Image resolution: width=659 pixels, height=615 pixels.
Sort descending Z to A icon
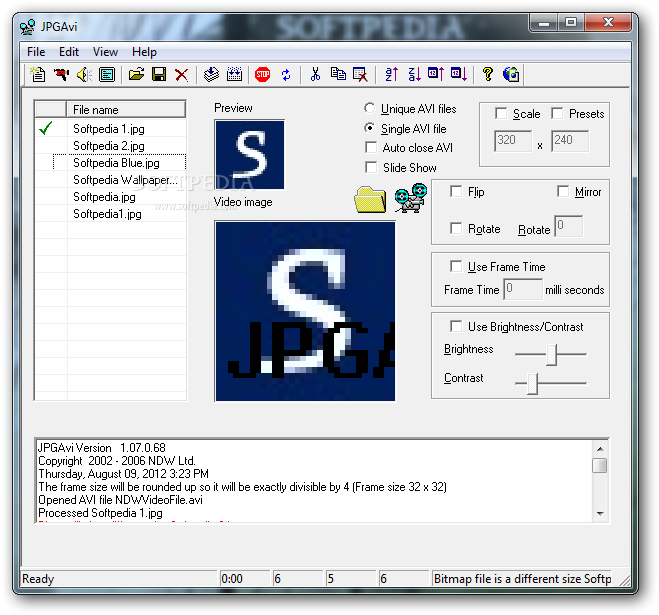coord(414,75)
